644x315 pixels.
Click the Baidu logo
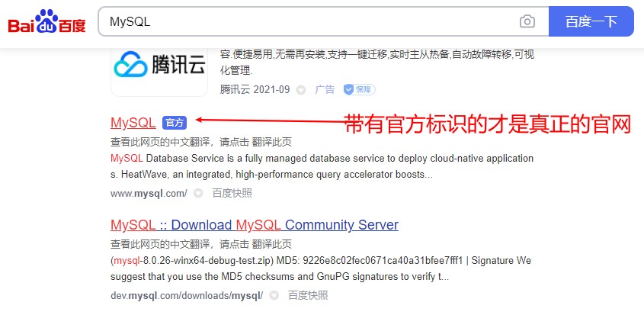tap(46, 21)
